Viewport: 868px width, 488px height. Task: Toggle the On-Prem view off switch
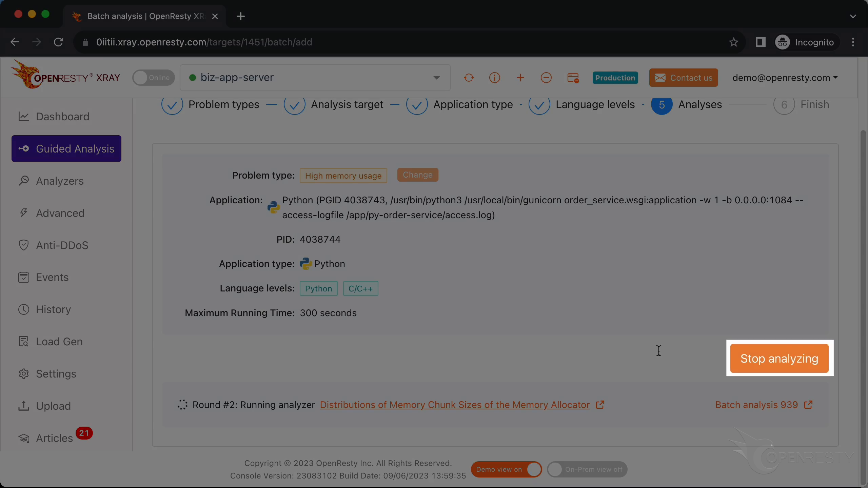tap(587, 469)
